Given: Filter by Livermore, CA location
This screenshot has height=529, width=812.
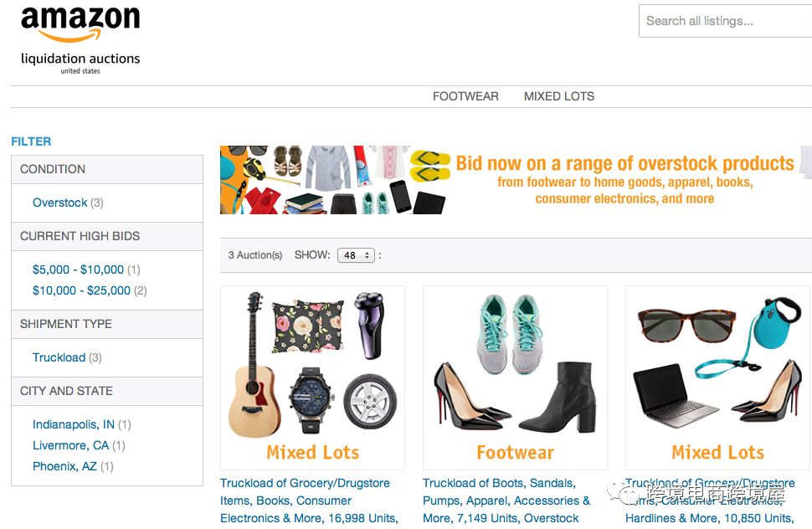Looking at the screenshot, I should coord(70,445).
